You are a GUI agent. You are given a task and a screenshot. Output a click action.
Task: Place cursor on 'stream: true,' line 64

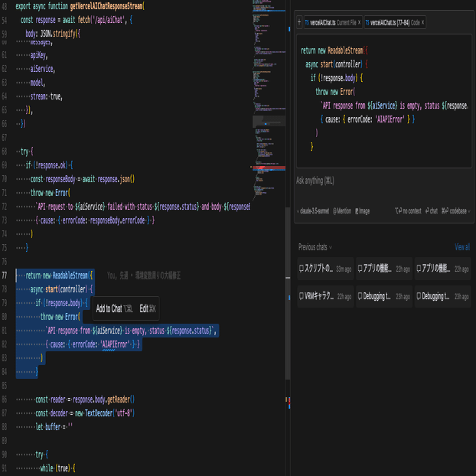[46, 96]
